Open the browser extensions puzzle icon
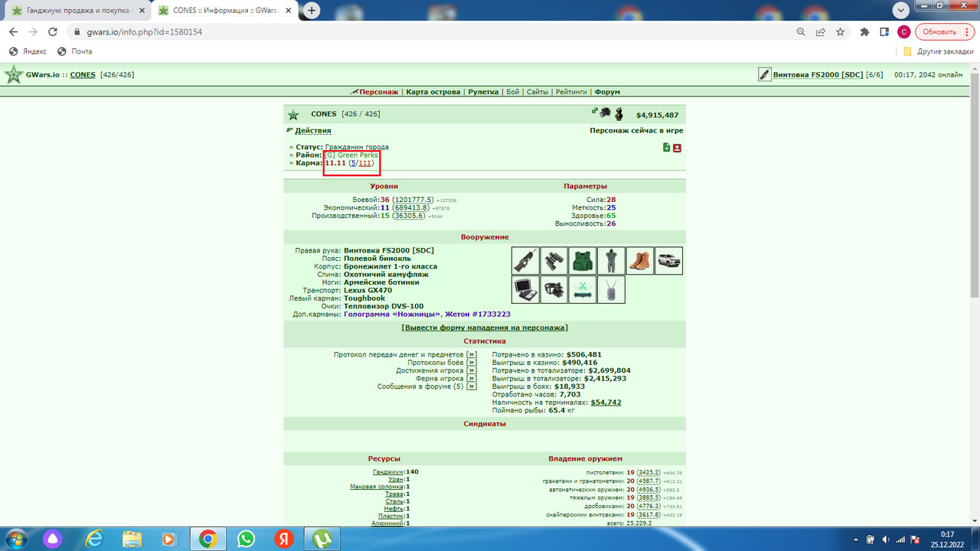The height and width of the screenshot is (551, 980). click(x=864, y=32)
